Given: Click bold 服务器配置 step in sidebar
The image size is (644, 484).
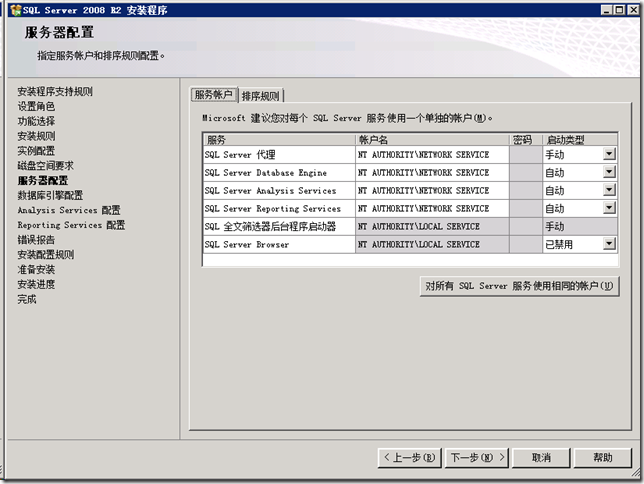Looking at the screenshot, I should tap(43, 180).
